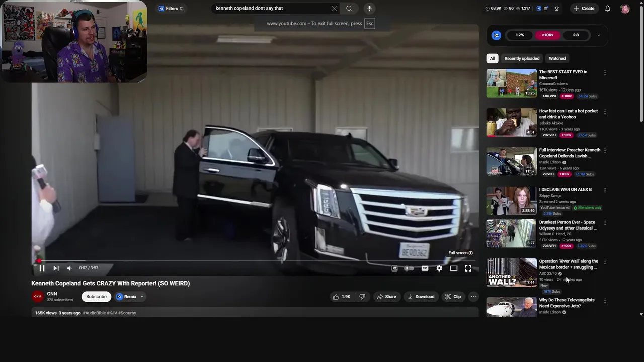The width and height of the screenshot is (644, 362).
Task: Select the >100x score pill
Action: tap(547, 35)
